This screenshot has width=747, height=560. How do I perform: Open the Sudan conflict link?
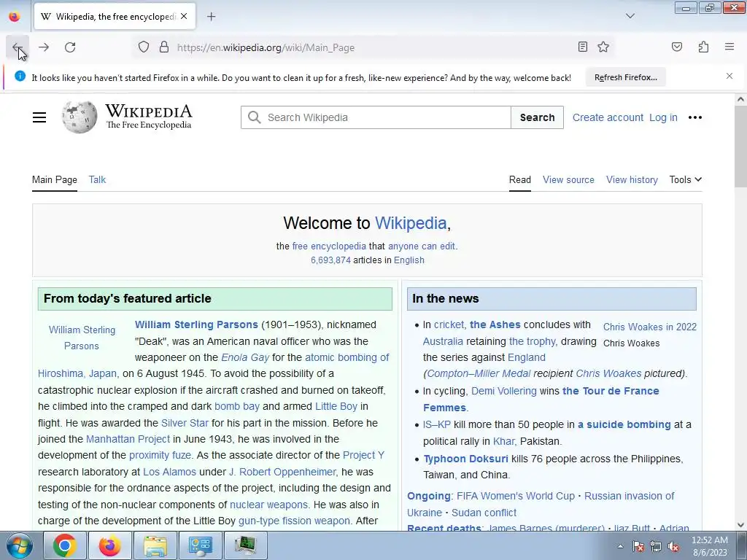pos(484,513)
